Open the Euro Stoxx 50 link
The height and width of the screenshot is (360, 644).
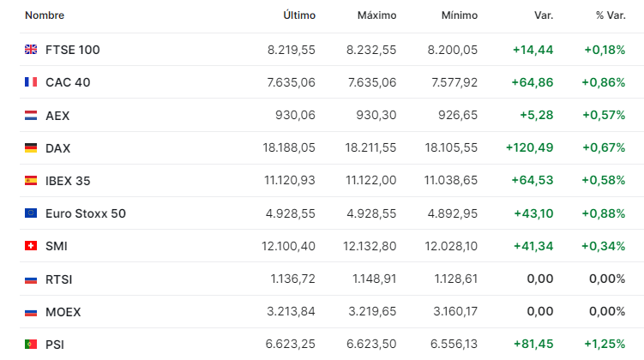click(86, 213)
